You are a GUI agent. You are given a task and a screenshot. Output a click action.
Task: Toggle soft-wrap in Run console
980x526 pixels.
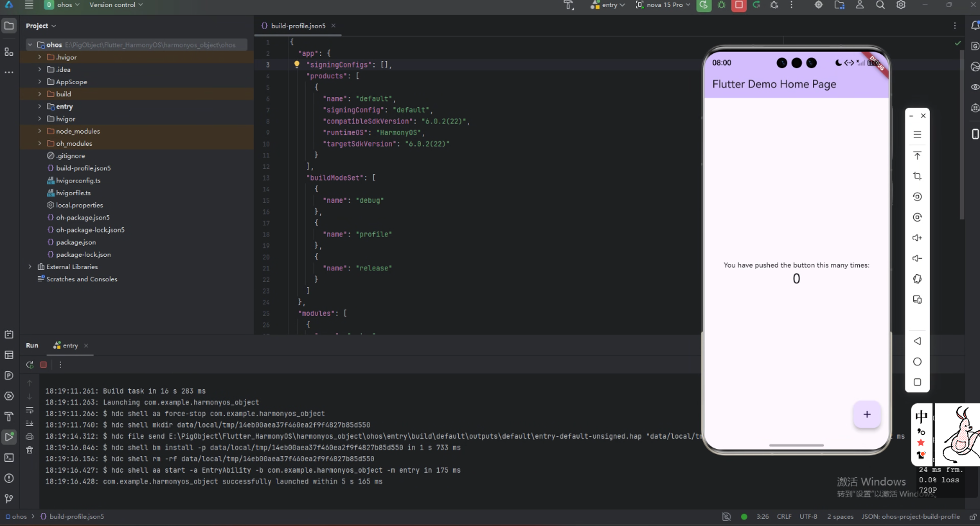click(30, 410)
